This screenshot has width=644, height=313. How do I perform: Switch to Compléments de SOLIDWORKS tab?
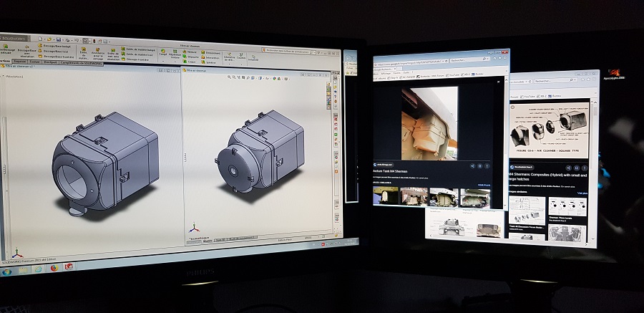pyautogui.click(x=82, y=62)
